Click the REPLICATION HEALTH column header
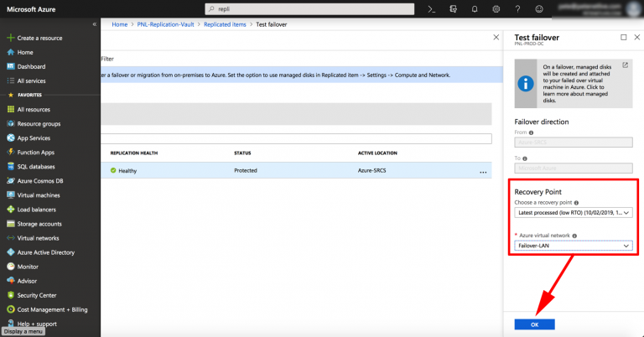The height and width of the screenshot is (337, 644). (134, 153)
